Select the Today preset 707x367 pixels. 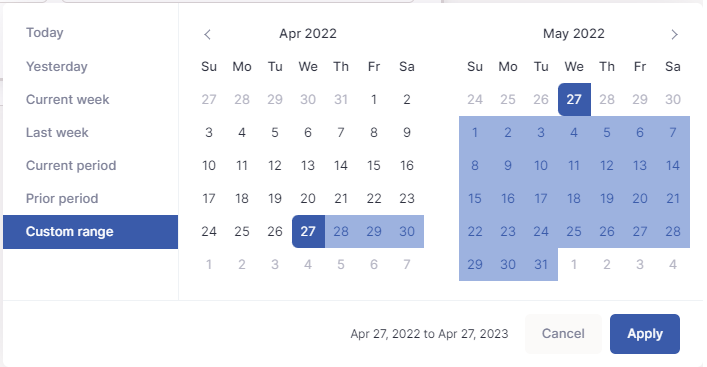(45, 33)
